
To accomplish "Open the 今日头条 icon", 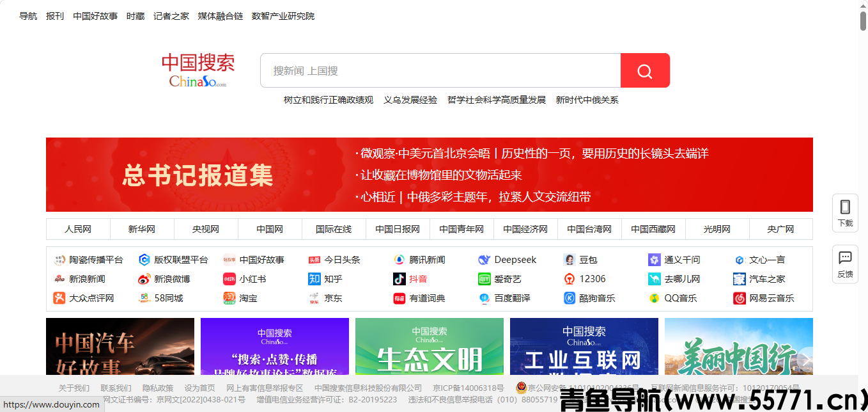I will (314, 260).
